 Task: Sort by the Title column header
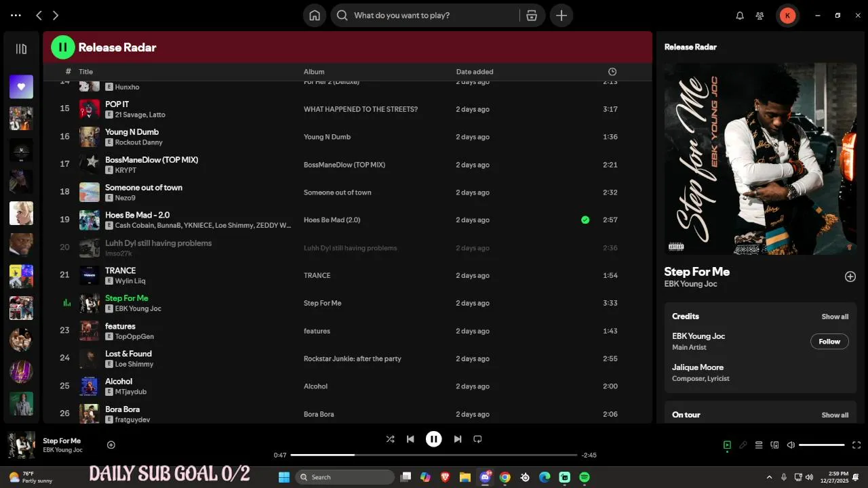pos(85,72)
